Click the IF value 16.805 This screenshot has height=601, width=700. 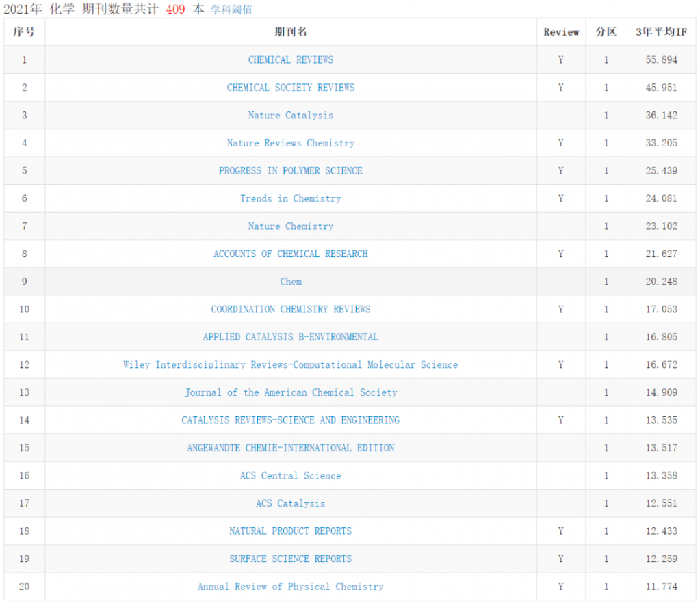click(661, 337)
